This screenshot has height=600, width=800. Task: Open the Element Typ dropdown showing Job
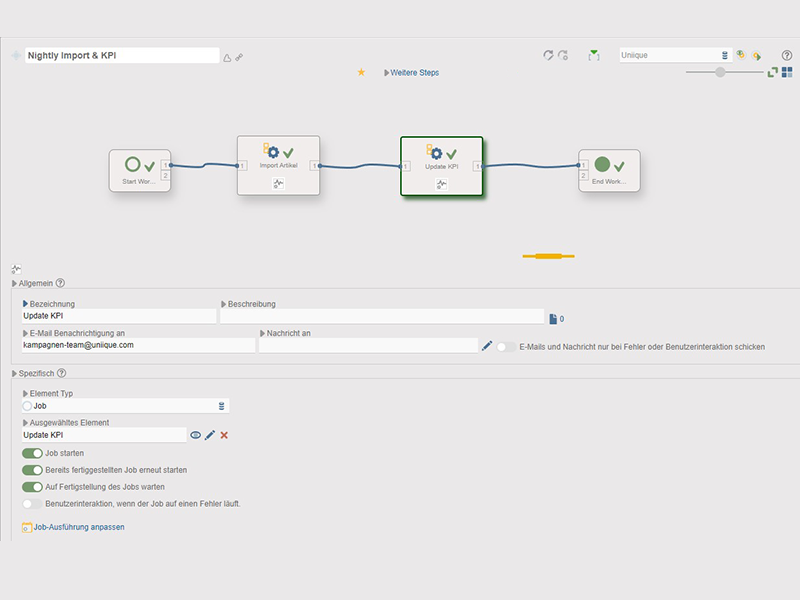pyautogui.click(x=126, y=406)
